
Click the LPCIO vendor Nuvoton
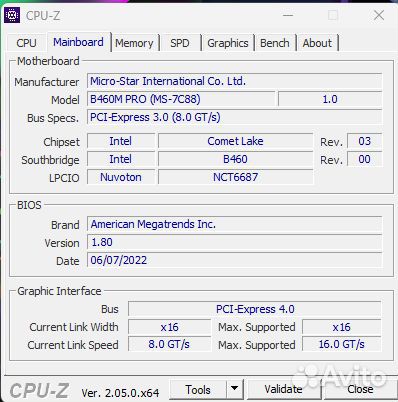click(121, 177)
